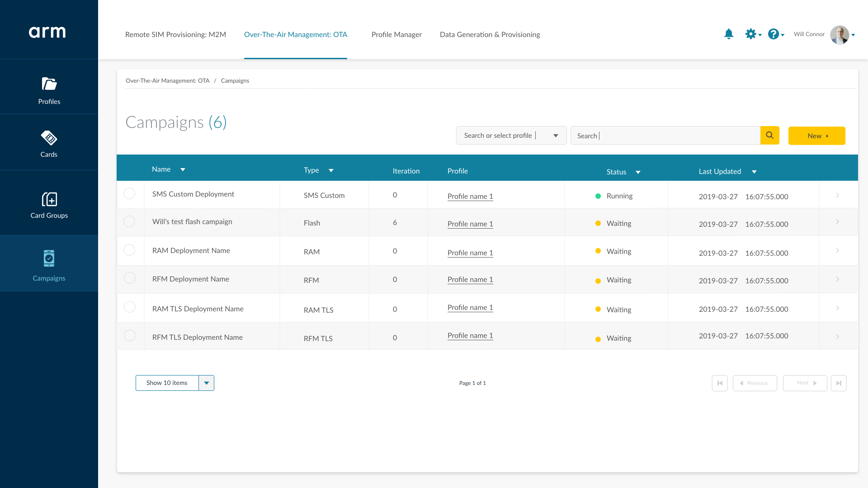
Task: Open the Campaigns icon in sidebar
Action: (49, 258)
